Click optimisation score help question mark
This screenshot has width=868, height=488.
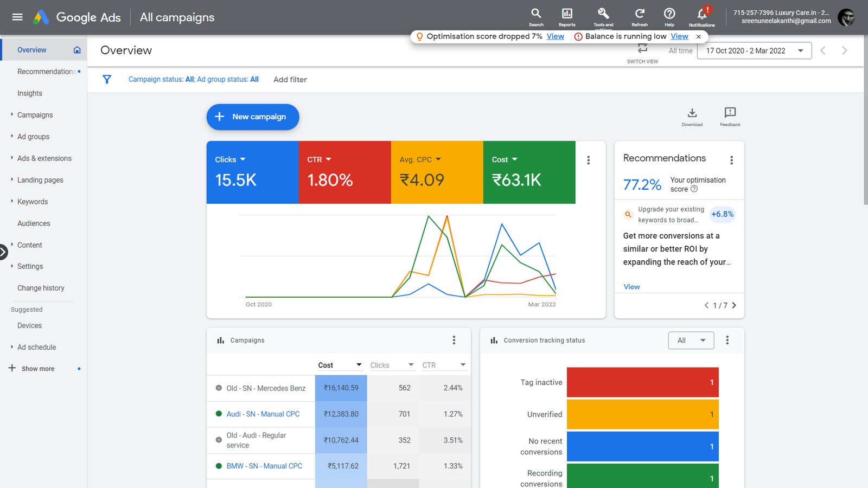[694, 189]
